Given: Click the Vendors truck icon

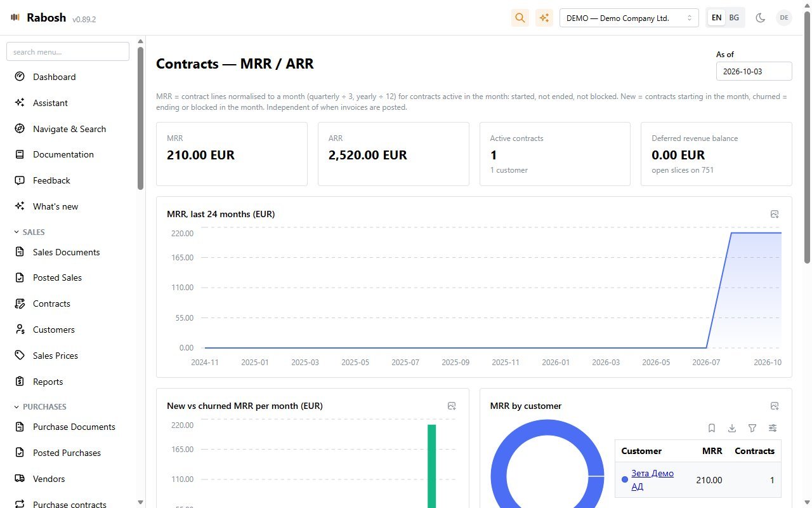Looking at the screenshot, I should [20, 479].
